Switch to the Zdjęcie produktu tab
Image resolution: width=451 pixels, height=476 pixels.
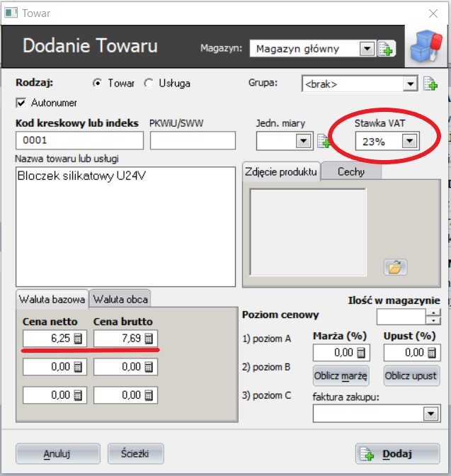click(281, 172)
